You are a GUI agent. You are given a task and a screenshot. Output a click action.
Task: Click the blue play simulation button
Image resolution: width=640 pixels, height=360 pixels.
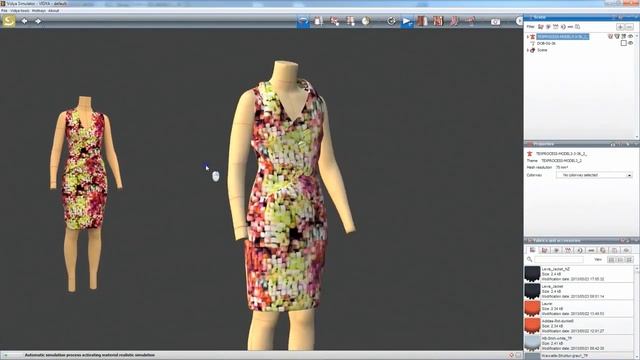click(x=407, y=21)
